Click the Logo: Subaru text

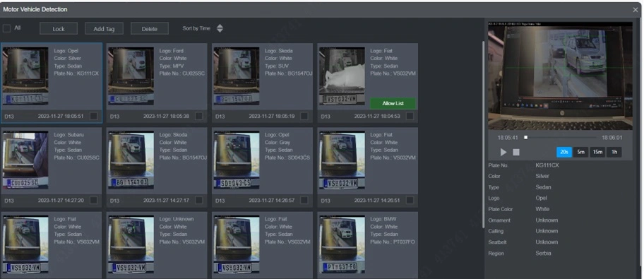coord(69,135)
